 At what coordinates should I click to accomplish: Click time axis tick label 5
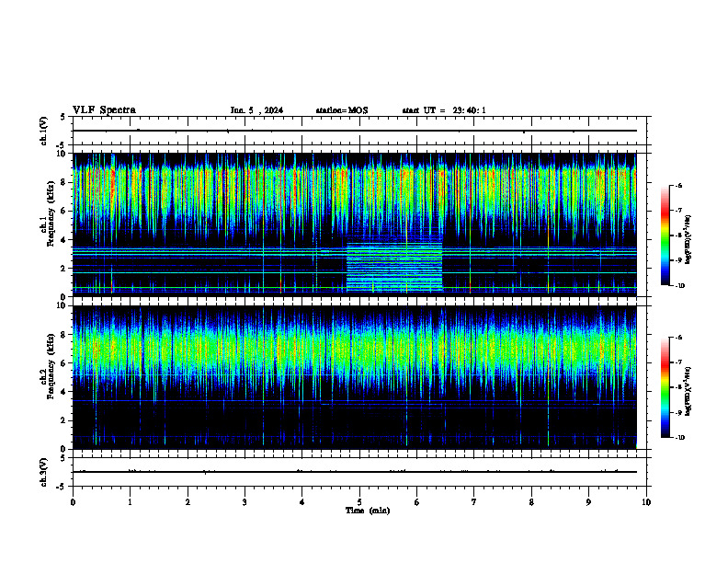(x=359, y=502)
